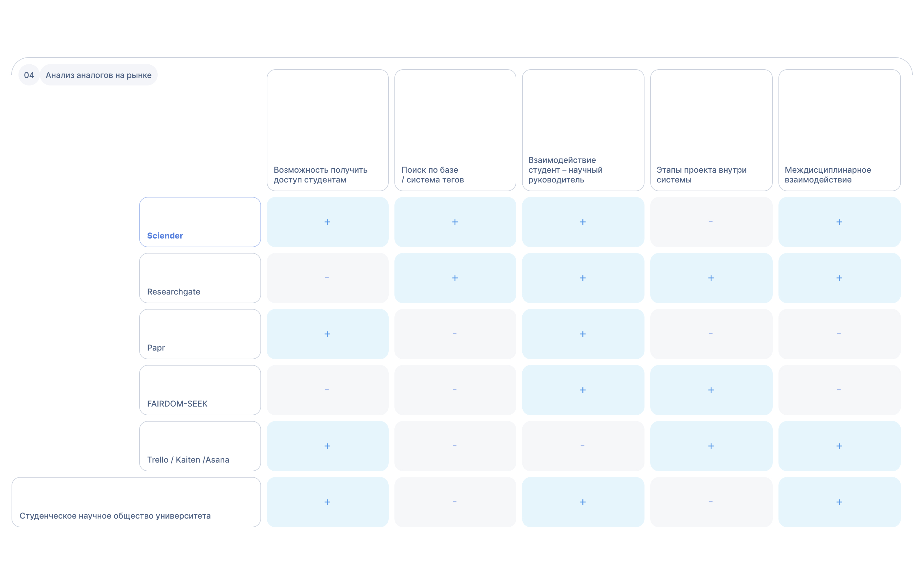Select the Researchgate row label
Screen dimensions: 924x585
click(200, 278)
